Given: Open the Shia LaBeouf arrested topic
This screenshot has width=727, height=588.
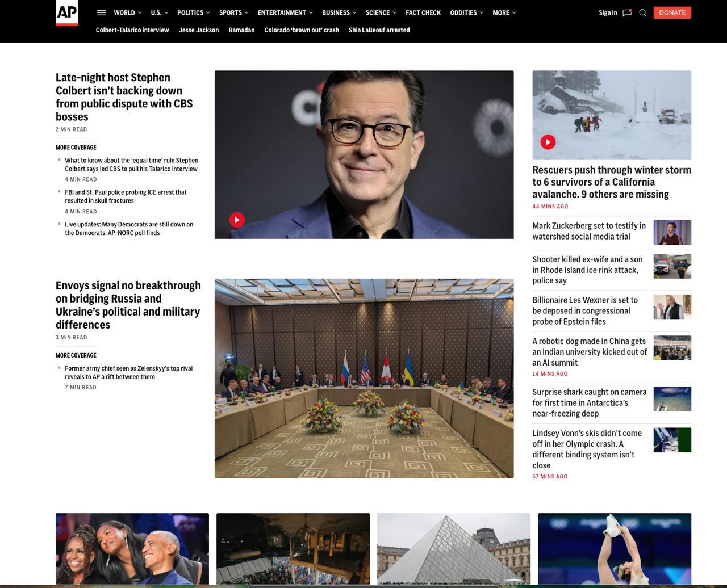Looking at the screenshot, I should (379, 30).
